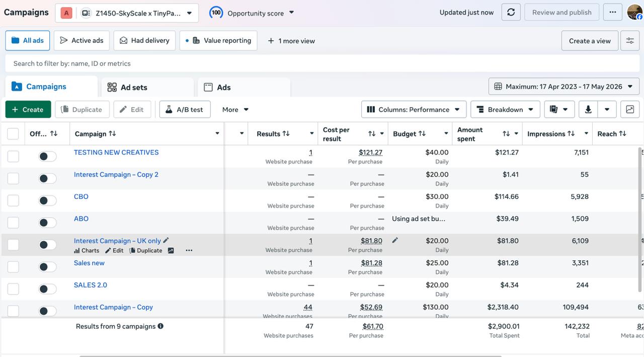The width and height of the screenshot is (644, 357).
Task: Open the charts panel icon at toolbar end
Action: (630, 109)
